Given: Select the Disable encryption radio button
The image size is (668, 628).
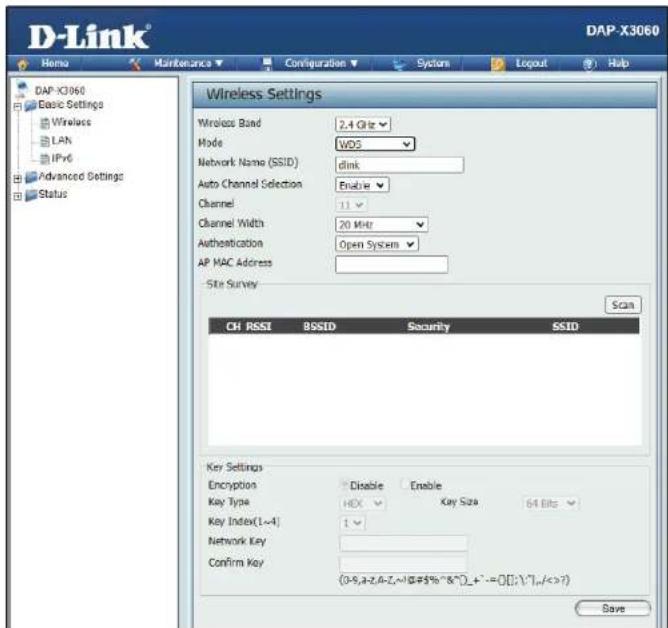Looking at the screenshot, I should coord(344,485).
